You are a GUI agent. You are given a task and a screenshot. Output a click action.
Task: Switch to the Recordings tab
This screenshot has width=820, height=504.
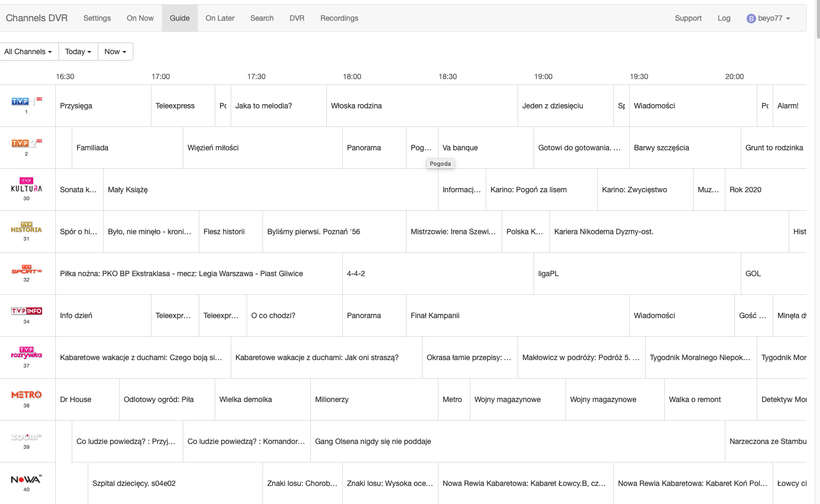click(339, 18)
